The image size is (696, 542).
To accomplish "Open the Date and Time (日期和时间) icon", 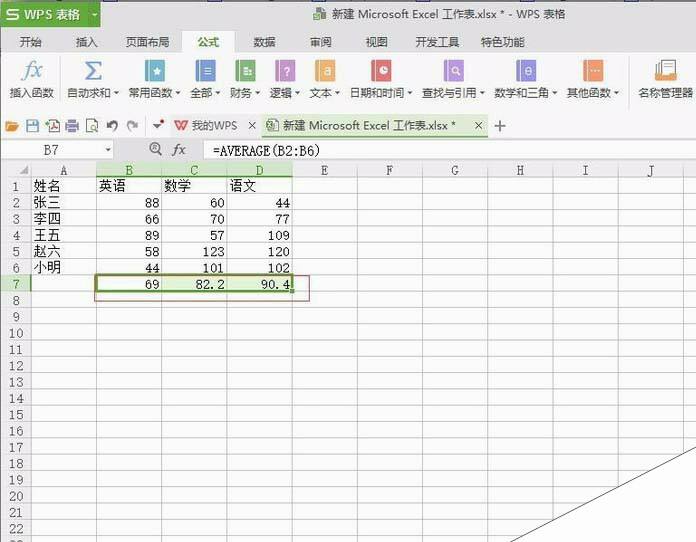I will pyautogui.click(x=381, y=71).
